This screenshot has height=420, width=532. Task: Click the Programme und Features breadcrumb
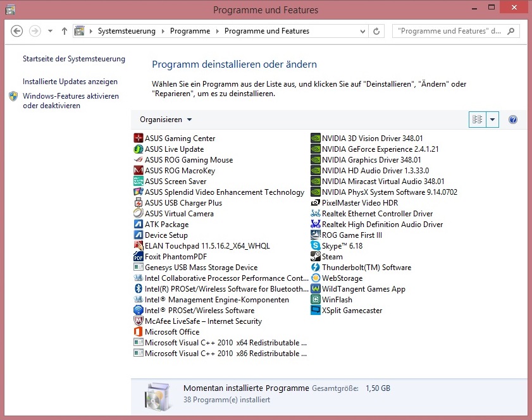coord(267,31)
